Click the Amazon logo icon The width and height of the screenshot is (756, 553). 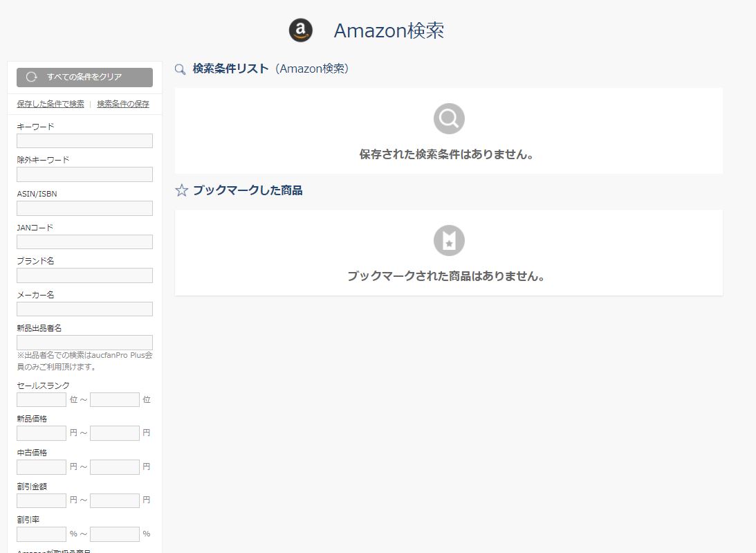300,30
